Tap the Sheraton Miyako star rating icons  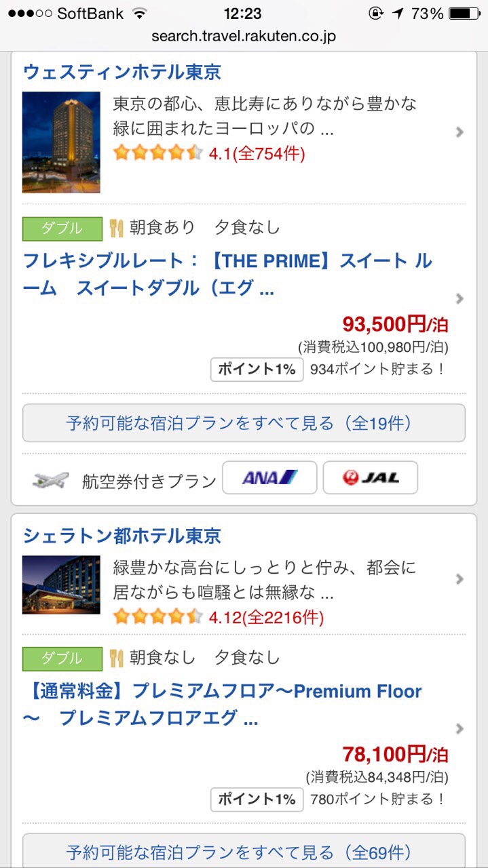click(x=157, y=617)
